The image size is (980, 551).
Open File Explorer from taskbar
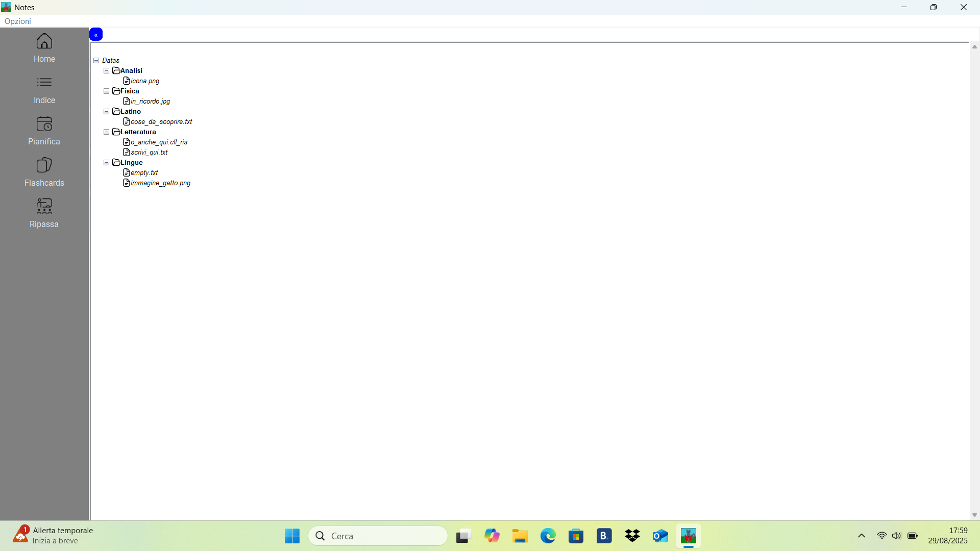(520, 536)
